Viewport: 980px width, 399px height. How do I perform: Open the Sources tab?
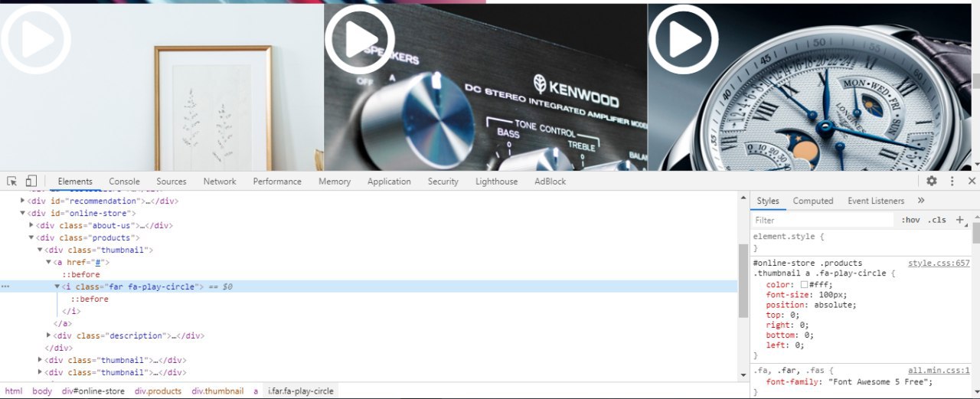[171, 182]
